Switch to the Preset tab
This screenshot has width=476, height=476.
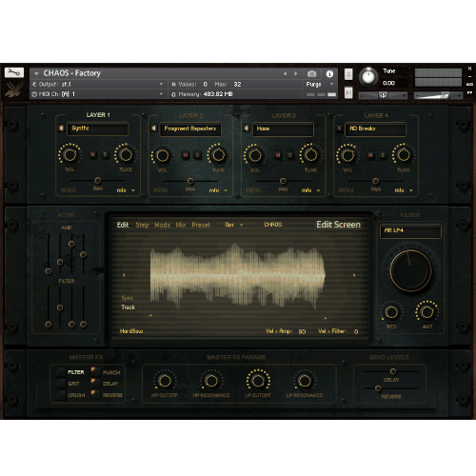tap(201, 225)
